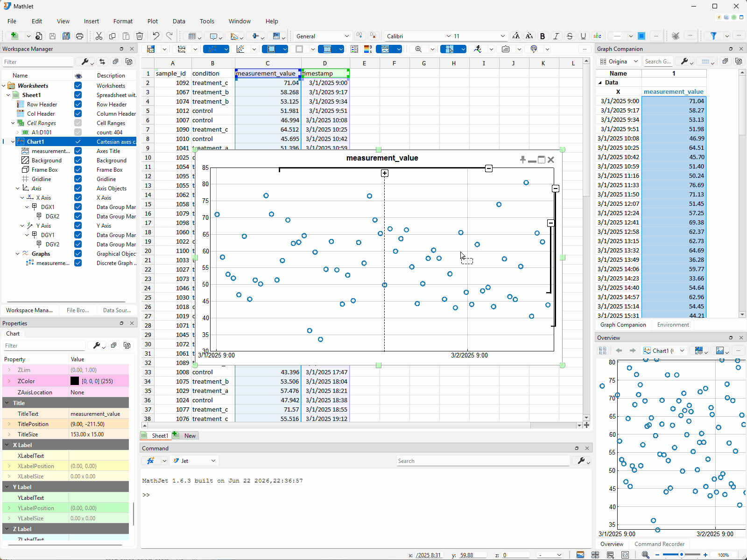Click the zoom magnifier tool in chart toolbar
The height and width of the screenshot is (560, 747).
(418, 49)
